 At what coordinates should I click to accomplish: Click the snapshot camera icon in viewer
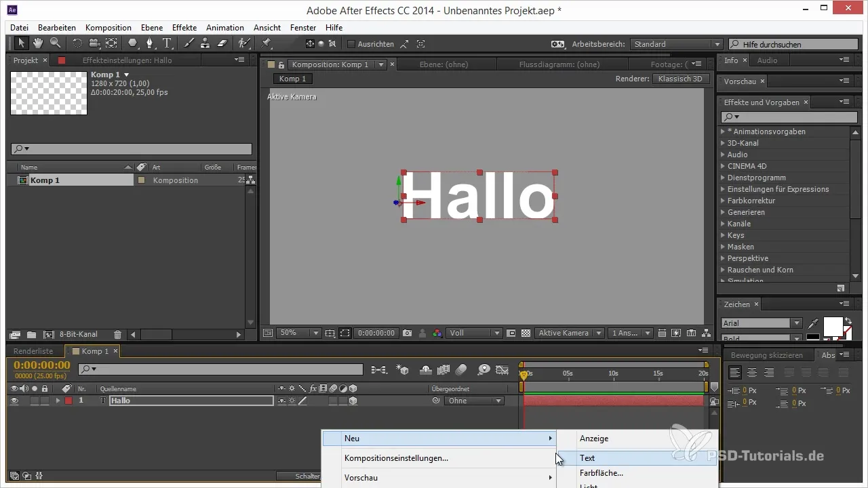(407, 333)
